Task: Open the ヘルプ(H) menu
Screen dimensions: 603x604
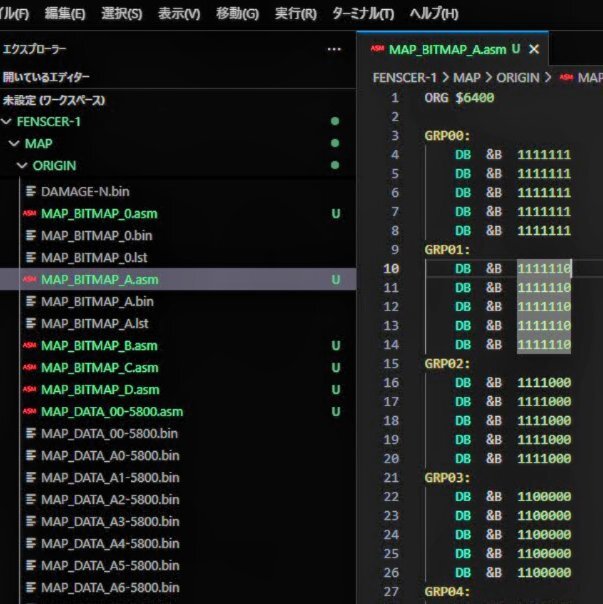Action: point(434,14)
